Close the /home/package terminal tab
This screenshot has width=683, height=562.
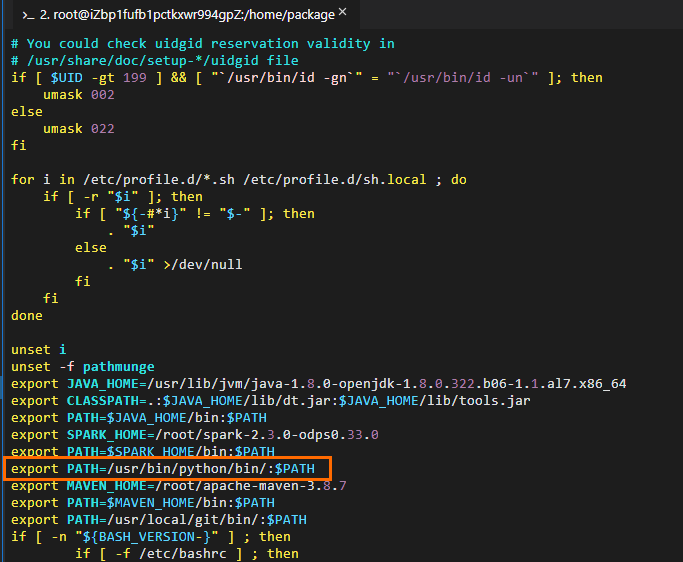tap(343, 12)
